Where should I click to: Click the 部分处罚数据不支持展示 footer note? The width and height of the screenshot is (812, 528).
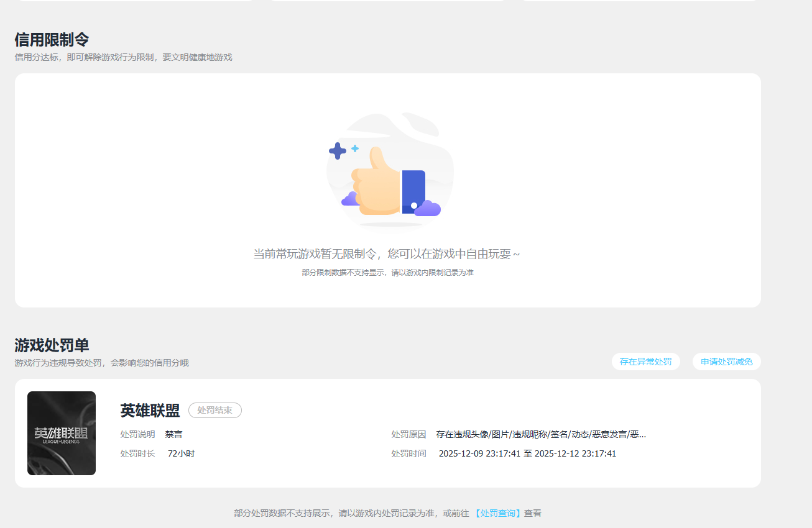click(387, 513)
